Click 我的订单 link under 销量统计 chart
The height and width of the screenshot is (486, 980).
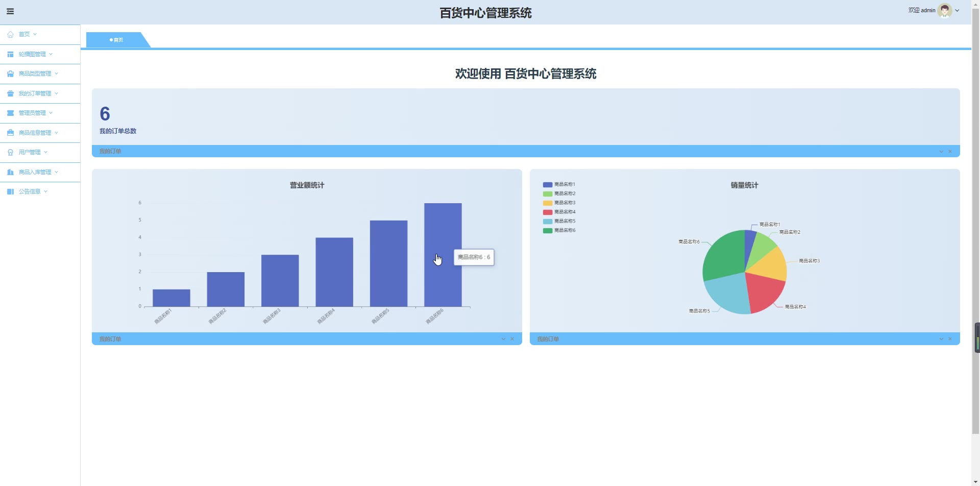(548, 339)
